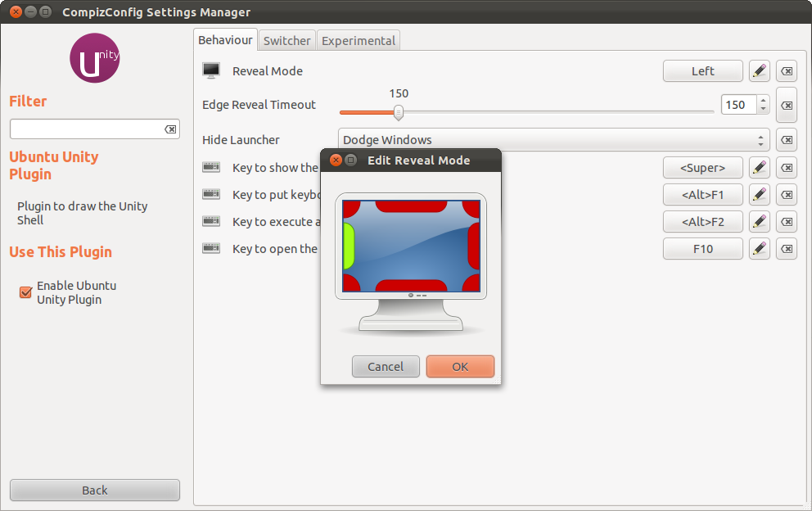
Task: Cancel the Edit Reveal Mode dialog
Action: click(x=386, y=367)
